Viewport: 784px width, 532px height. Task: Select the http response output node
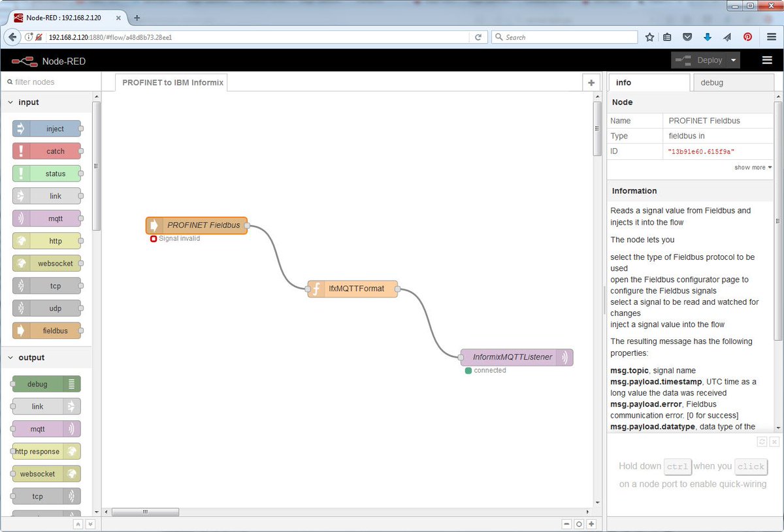(46, 451)
